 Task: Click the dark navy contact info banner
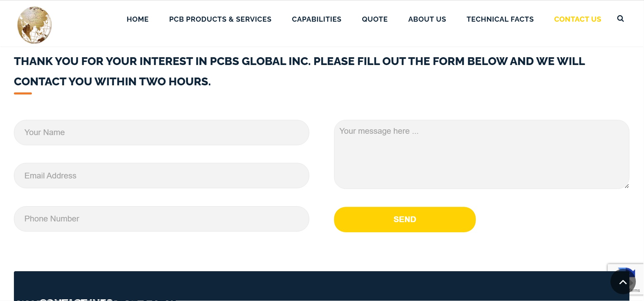pyautogui.click(x=305, y=285)
